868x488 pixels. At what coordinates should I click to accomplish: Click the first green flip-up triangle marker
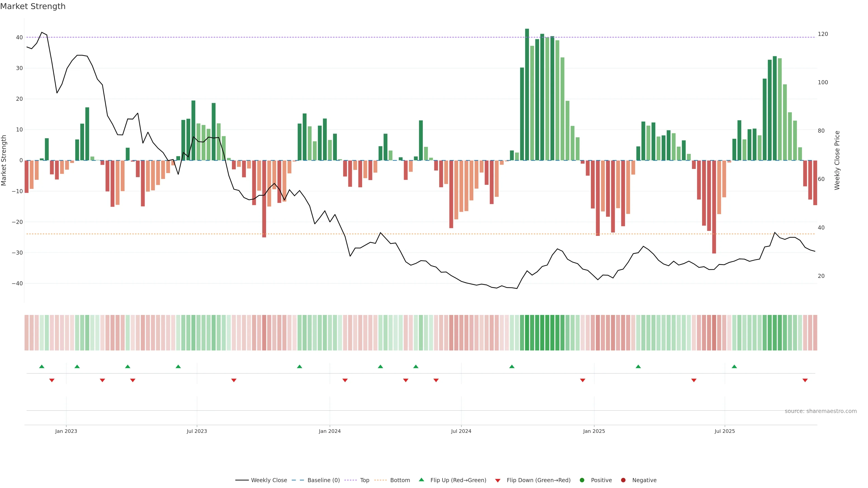pos(42,366)
